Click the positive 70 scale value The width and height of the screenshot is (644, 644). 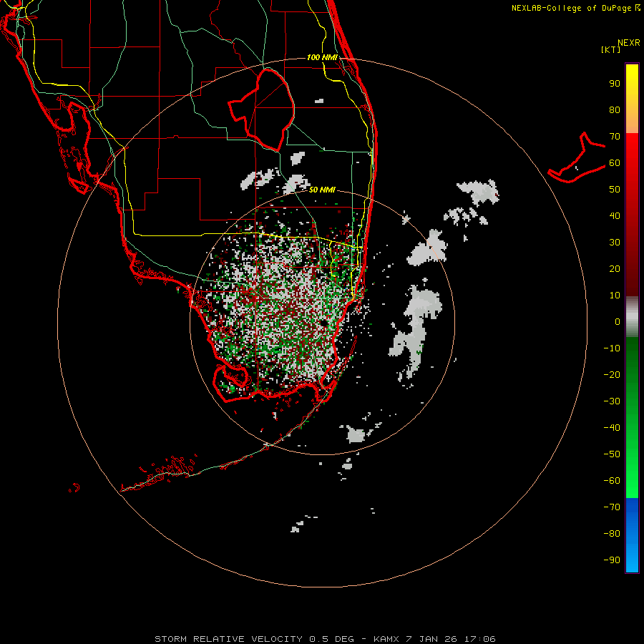point(615,137)
